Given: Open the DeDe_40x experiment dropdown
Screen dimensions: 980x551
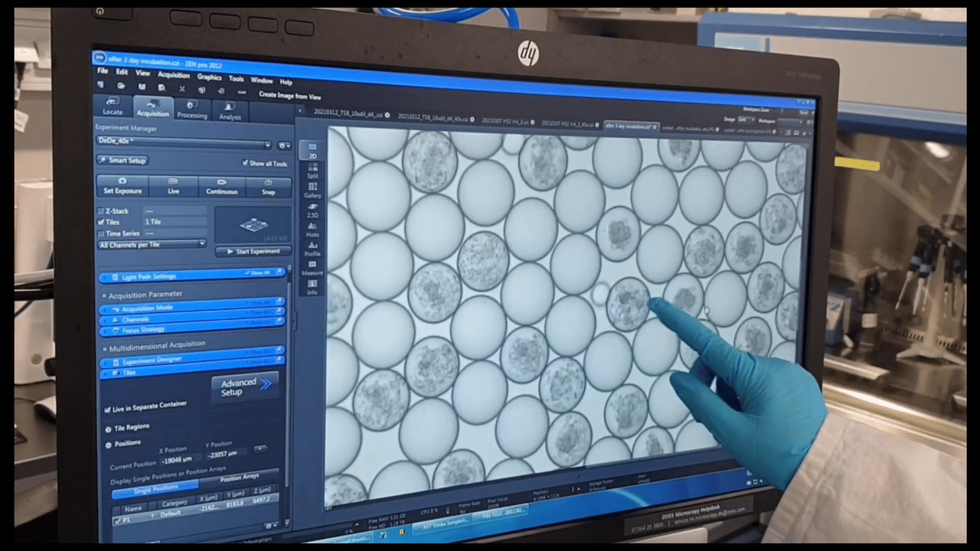Looking at the screenshot, I should point(185,142).
